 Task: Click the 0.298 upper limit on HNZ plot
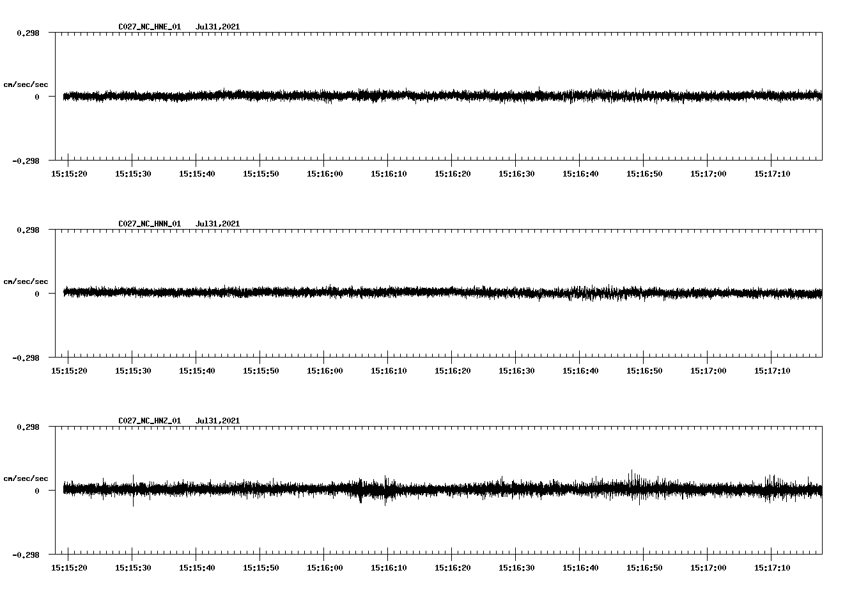[27, 427]
